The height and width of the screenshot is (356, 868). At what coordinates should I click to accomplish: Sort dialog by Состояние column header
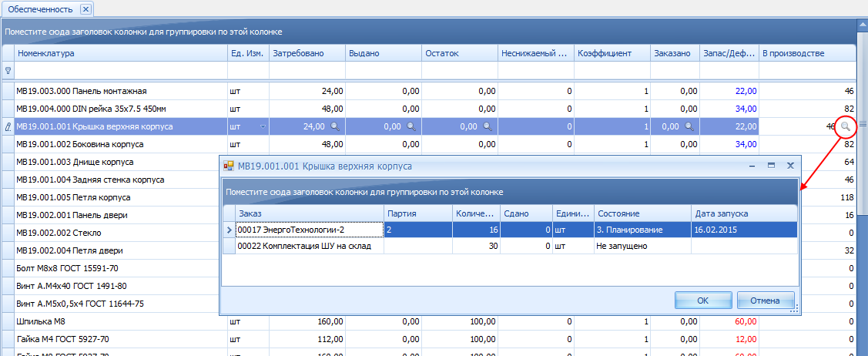(x=642, y=213)
